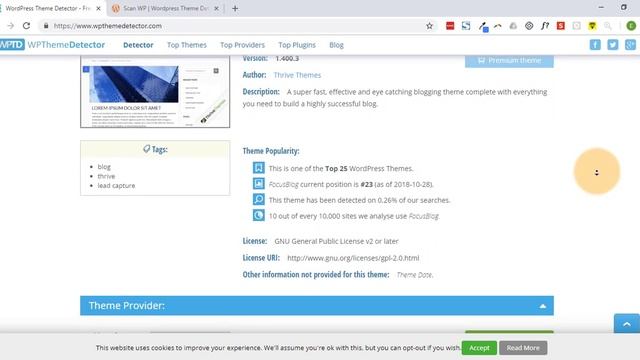Open the Top Themes menu item

(187, 45)
